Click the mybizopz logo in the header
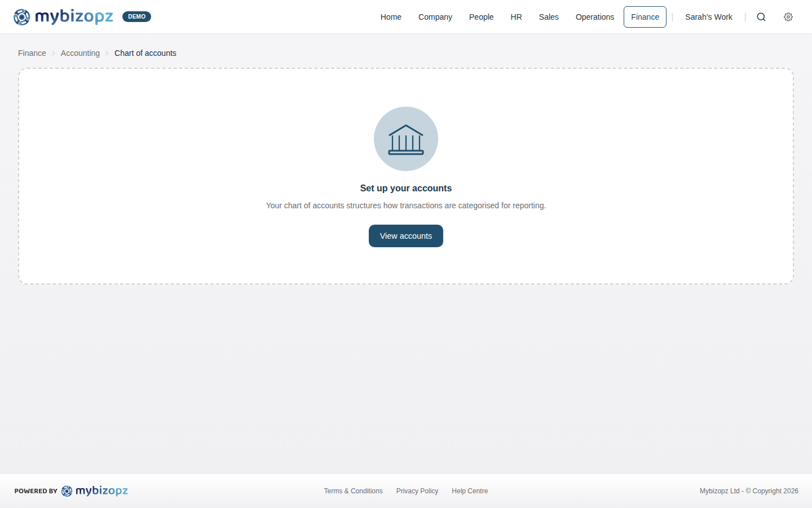This screenshot has height=508, width=812. 63,16
